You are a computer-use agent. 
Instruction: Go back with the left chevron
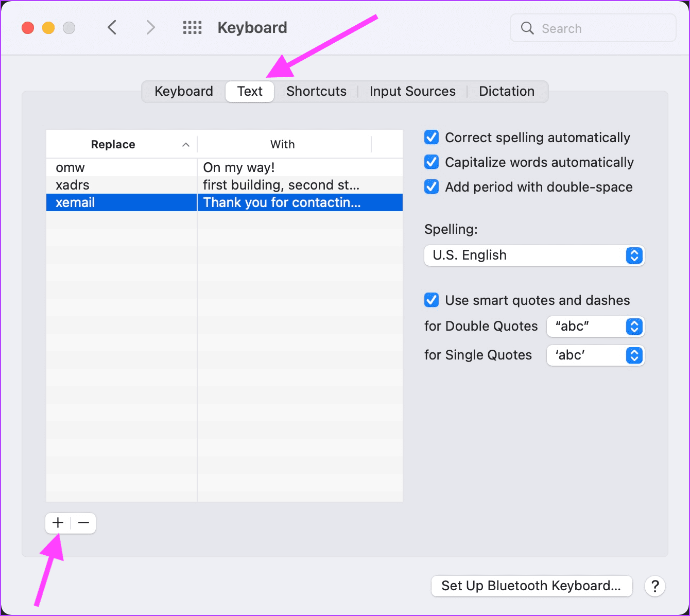click(112, 27)
